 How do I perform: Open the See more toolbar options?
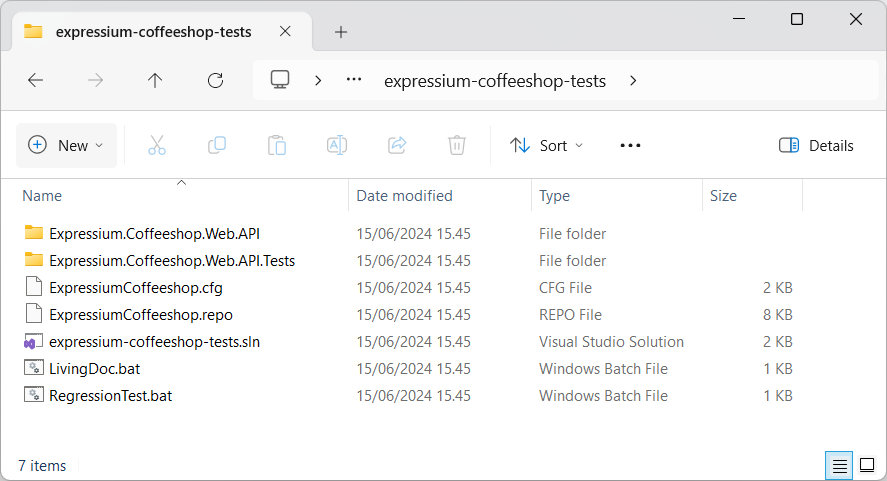[630, 145]
